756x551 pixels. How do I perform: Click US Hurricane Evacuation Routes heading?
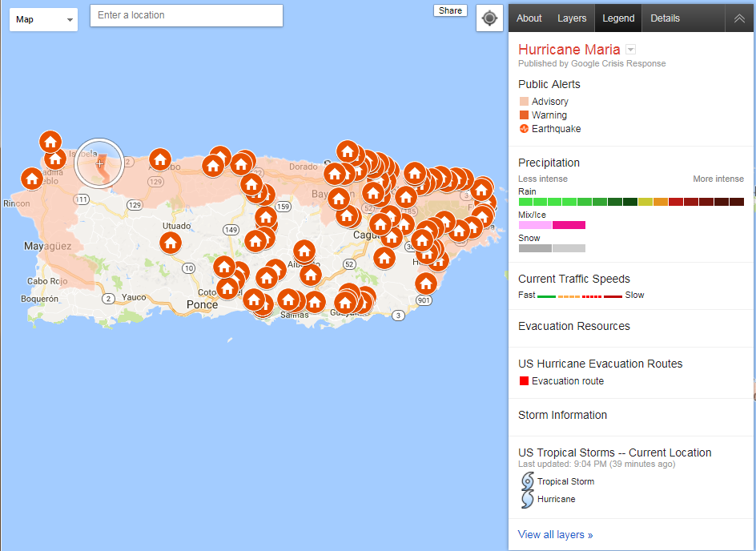coord(601,364)
